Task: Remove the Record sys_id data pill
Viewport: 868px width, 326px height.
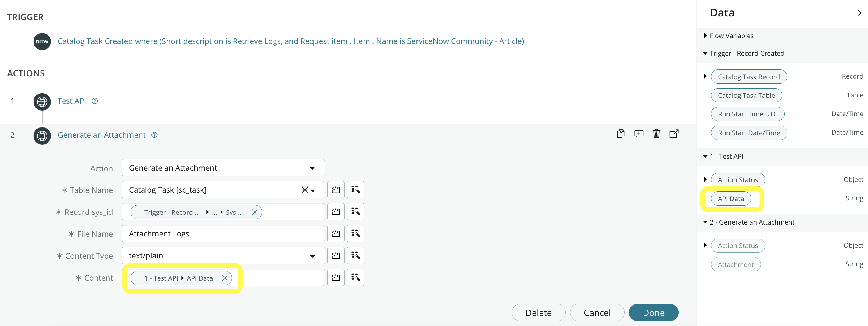Action: click(255, 212)
